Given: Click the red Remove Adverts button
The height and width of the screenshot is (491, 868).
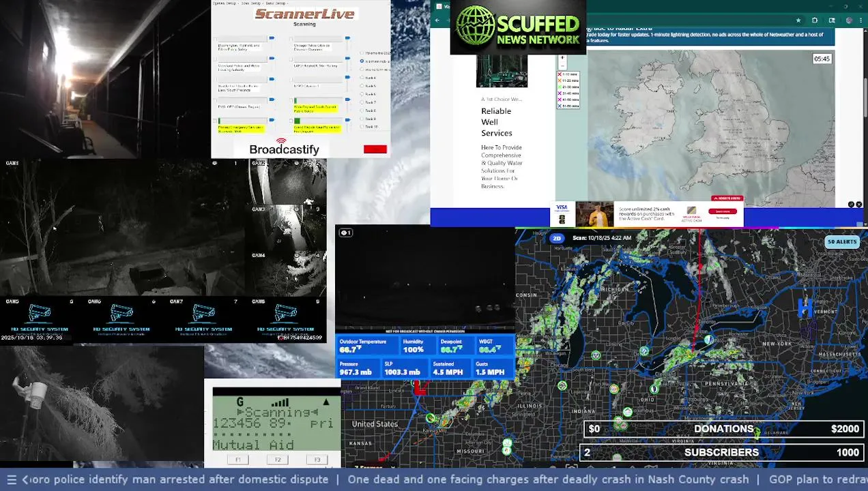Looking at the screenshot, I should click(727, 198).
